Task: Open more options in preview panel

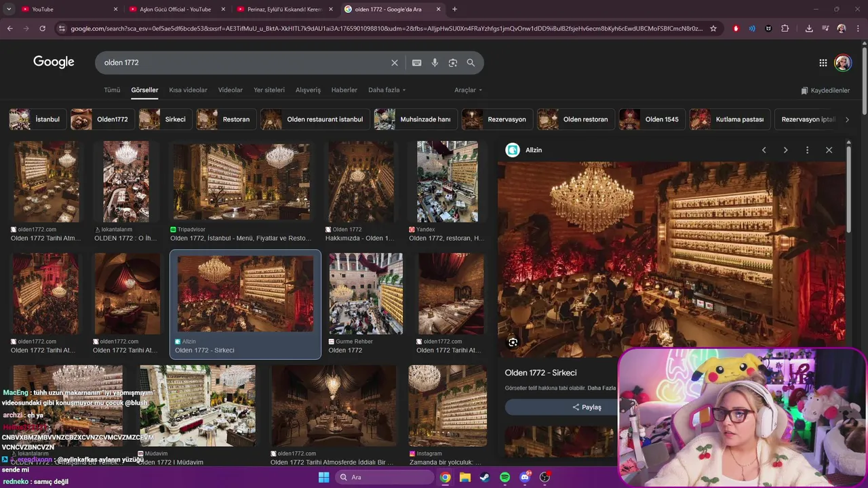Action: coord(807,150)
